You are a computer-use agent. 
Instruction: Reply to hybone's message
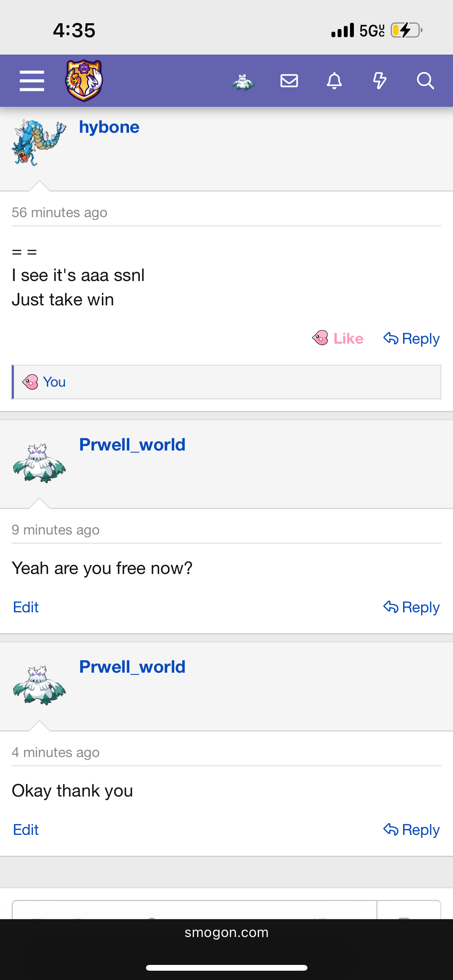click(412, 338)
